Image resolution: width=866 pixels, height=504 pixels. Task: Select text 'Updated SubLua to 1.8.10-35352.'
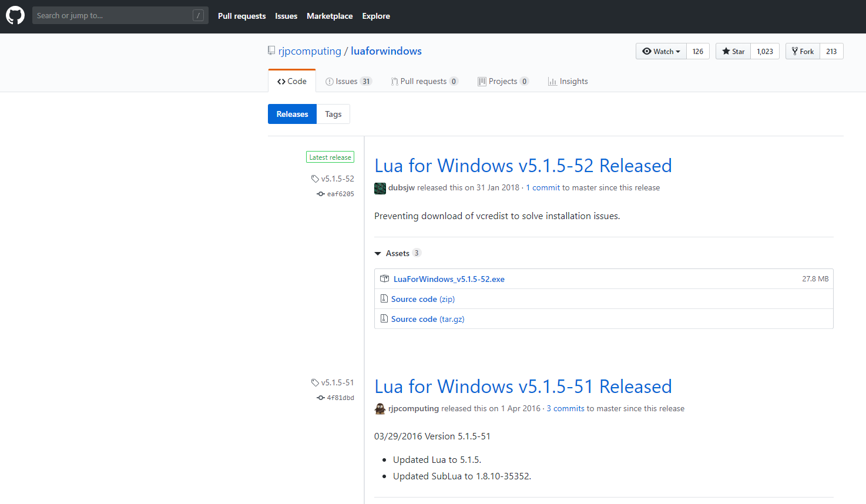[462, 476]
